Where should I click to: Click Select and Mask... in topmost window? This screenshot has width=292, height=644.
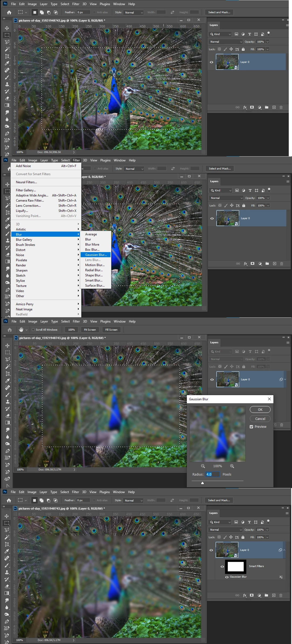219,12
